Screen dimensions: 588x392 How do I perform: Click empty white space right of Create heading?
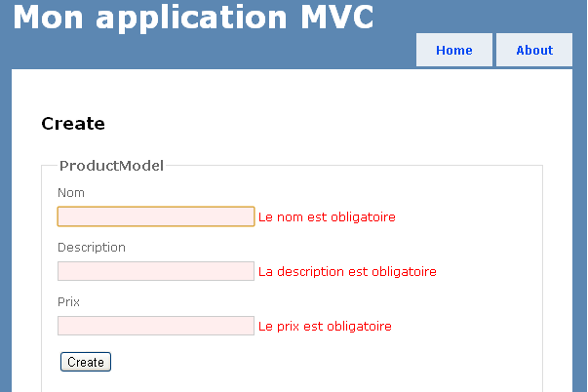click(341, 124)
